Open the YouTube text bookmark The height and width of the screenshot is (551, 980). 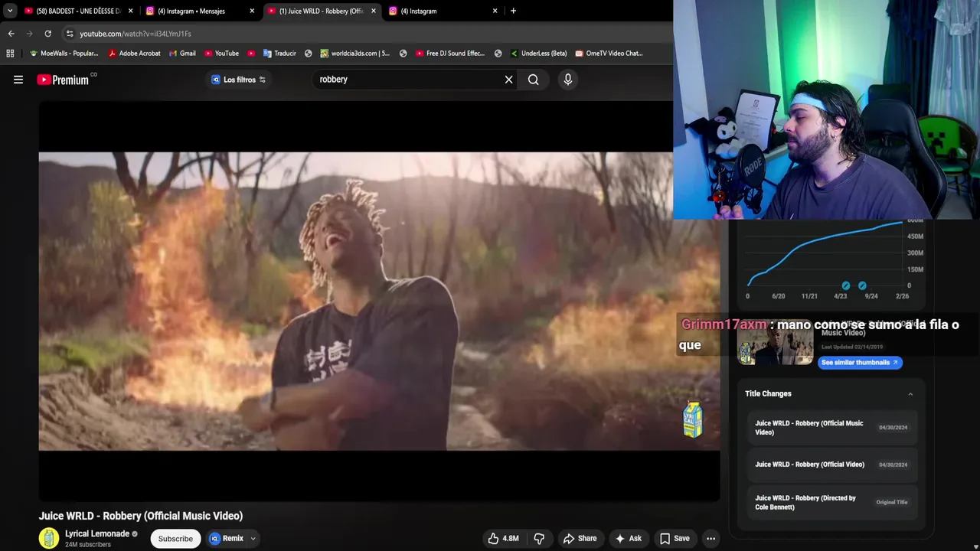coord(221,54)
